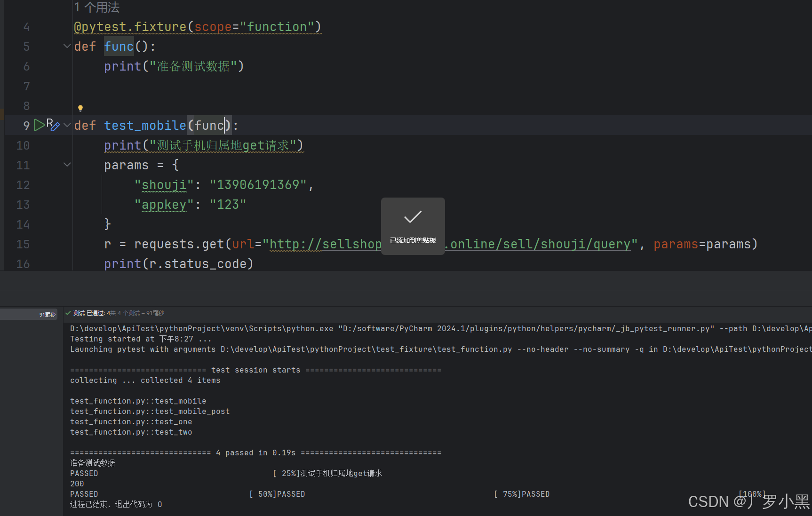Click the '1 个用法' usages hint
This screenshot has width=812, height=516.
tap(97, 7)
